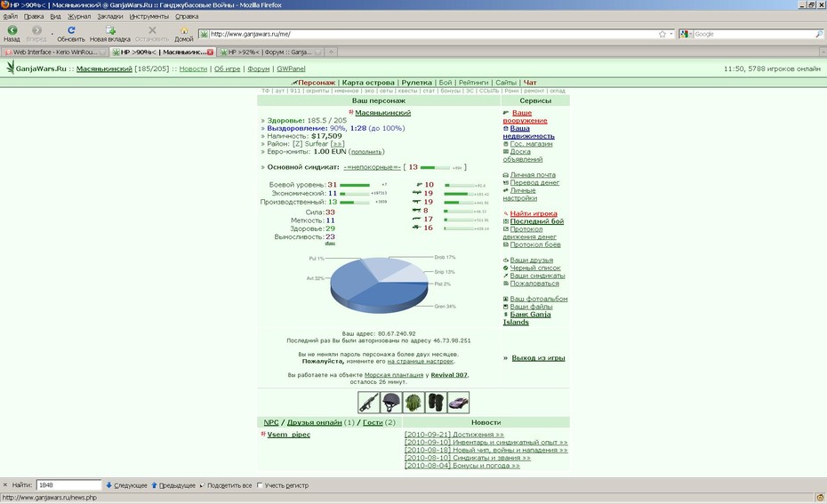The image size is (827, 504).
Task: Open Банк Ganja Islands
Action: pos(527,318)
